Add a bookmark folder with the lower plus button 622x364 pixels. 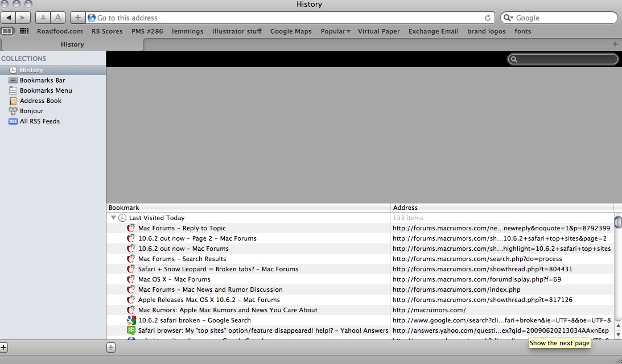(x=110, y=348)
